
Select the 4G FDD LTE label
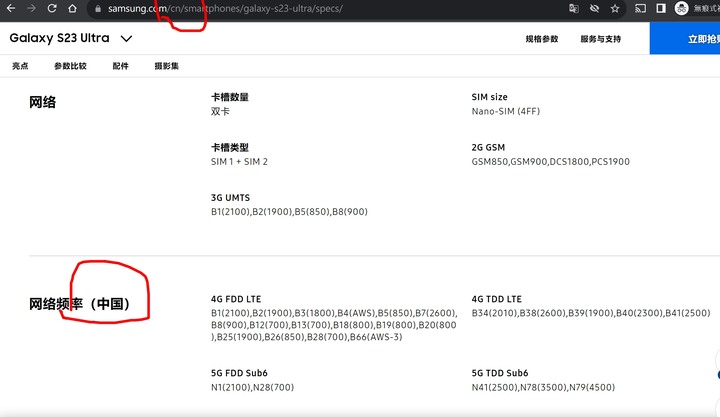tap(236, 299)
